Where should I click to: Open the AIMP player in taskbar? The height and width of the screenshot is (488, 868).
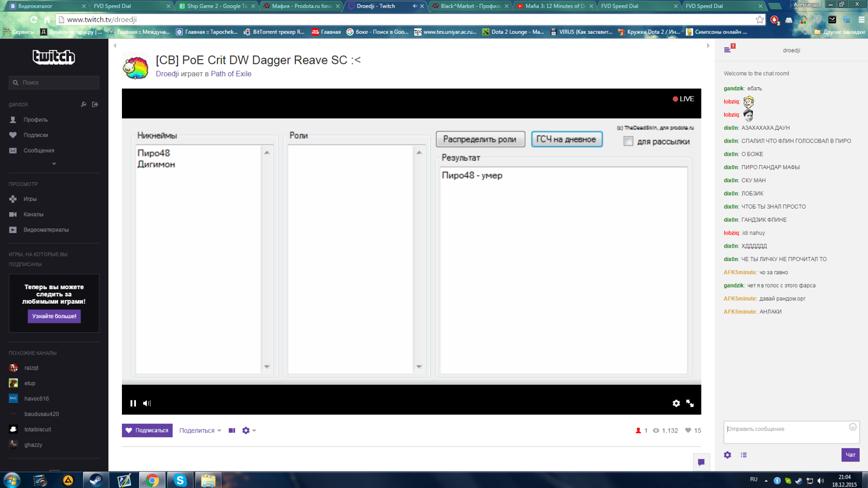[x=68, y=480]
